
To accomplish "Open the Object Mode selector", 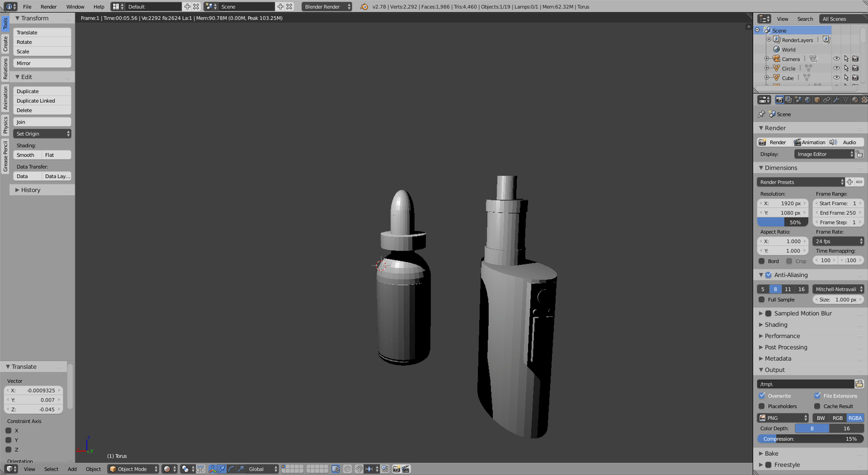I will click(133, 469).
